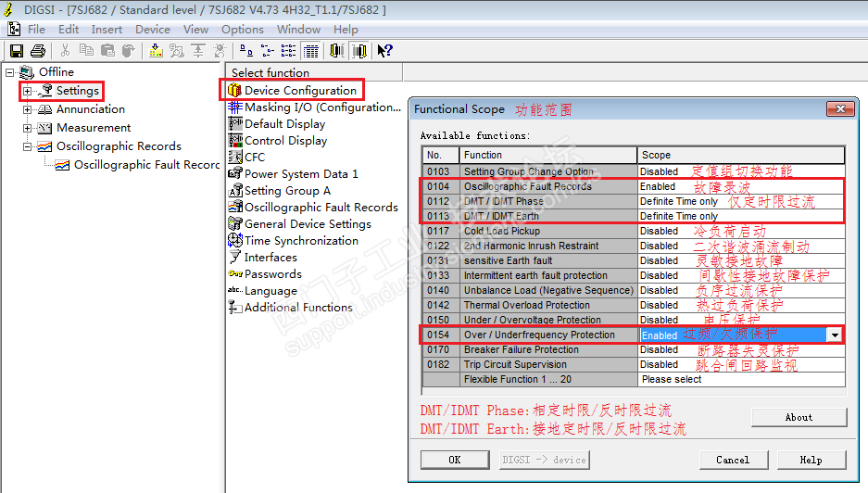868x493 pixels.
Task: Open Passwords function item
Action: (273, 273)
